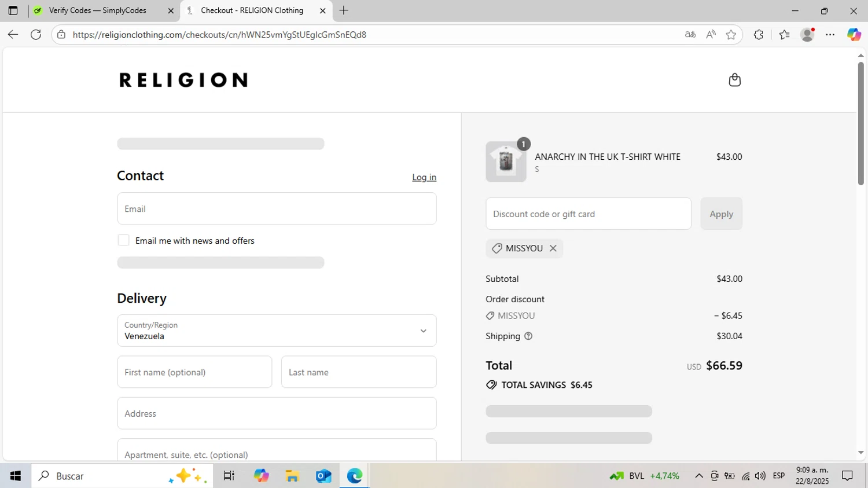Click the ESP language indicator
This screenshot has width=868, height=488.
pyautogui.click(x=779, y=476)
